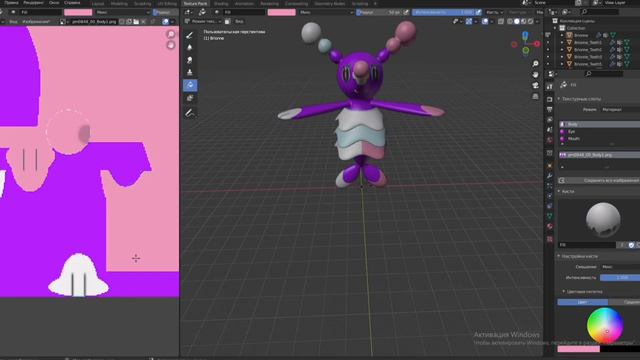Screen dimensions: 640x360
Task: Switch to the UV Editing workspace tab
Action: pos(167,3)
